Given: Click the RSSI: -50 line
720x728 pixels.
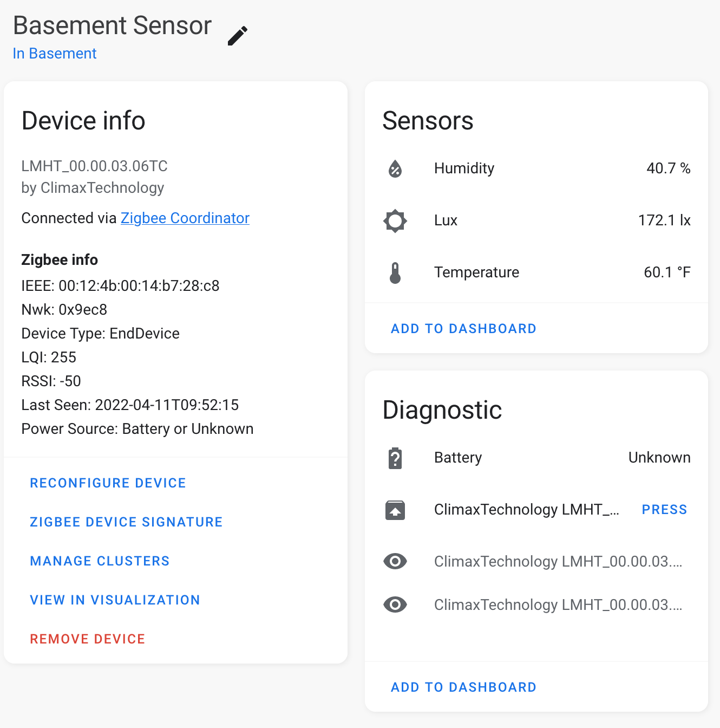Looking at the screenshot, I should 51,381.
